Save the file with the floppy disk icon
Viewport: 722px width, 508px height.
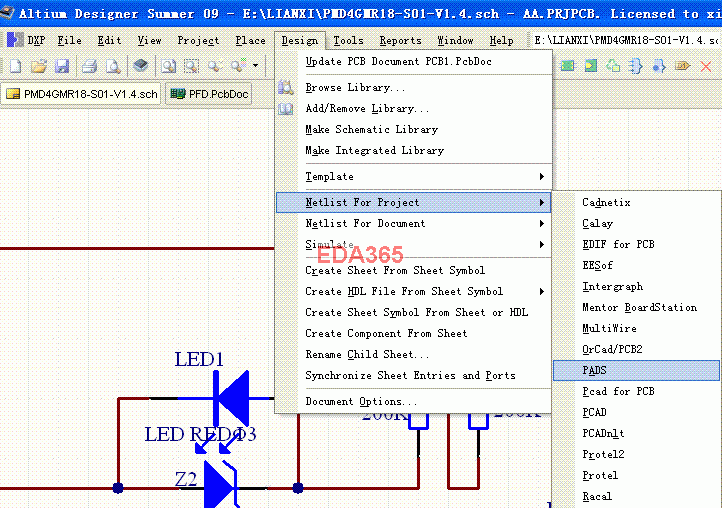click(62, 66)
